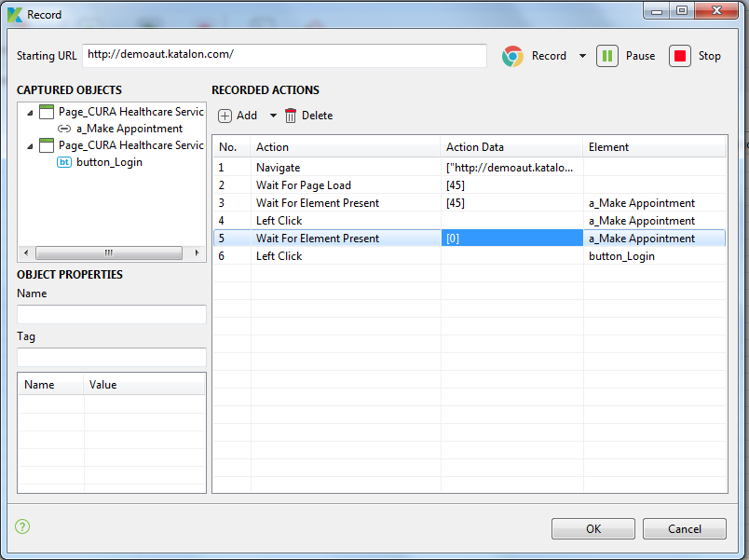The height and width of the screenshot is (560, 749).
Task: Click the Cancel button
Action: [685, 529]
